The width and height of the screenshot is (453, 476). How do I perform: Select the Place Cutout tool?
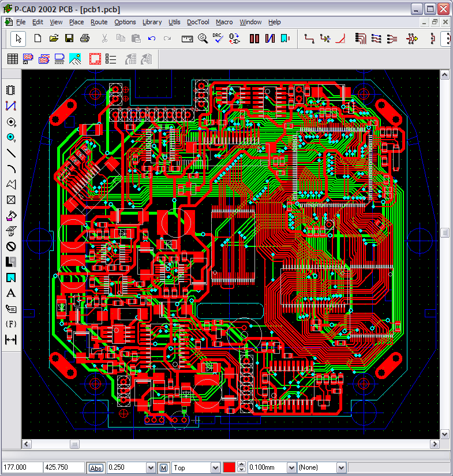[x=11, y=231]
